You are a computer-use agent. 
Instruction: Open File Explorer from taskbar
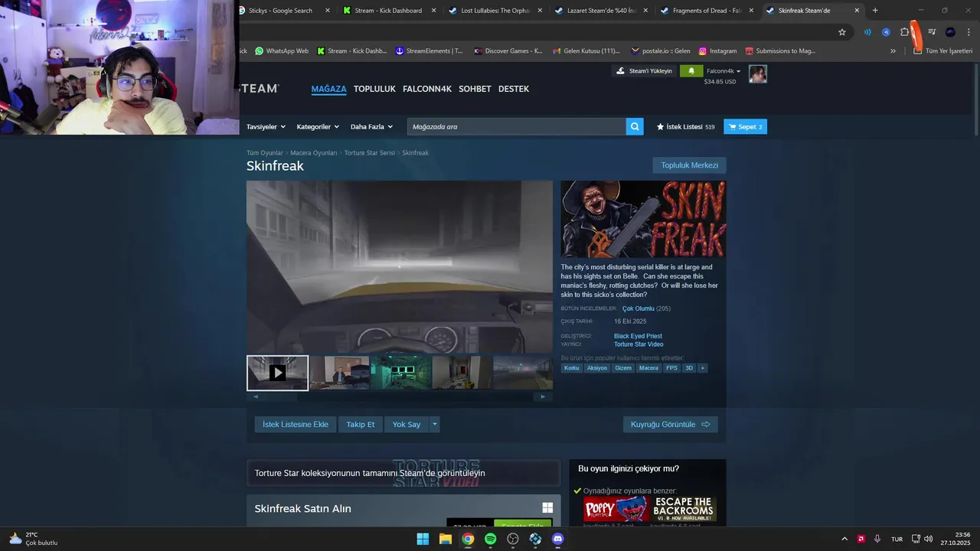pyautogui.click(x=445, y=539)
